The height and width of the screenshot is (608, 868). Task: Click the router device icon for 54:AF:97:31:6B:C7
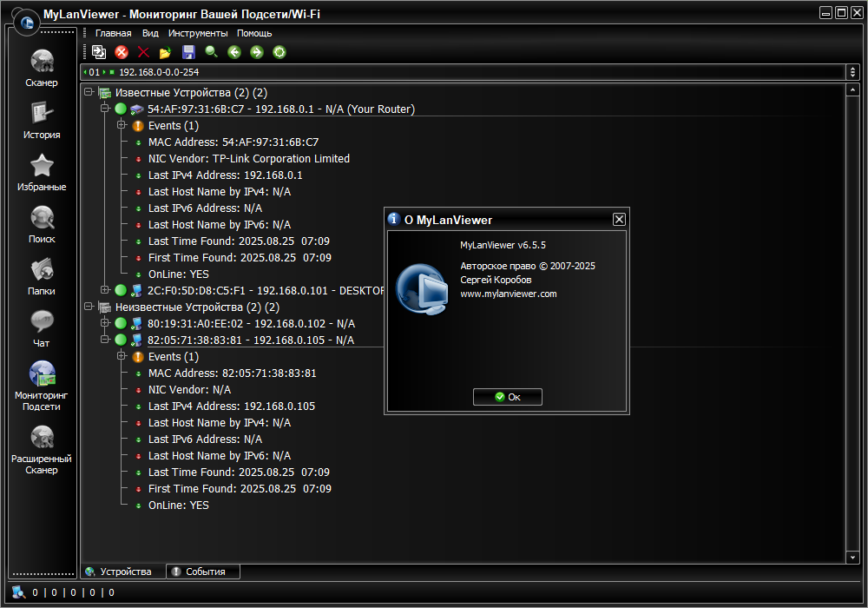click(137, 109)
